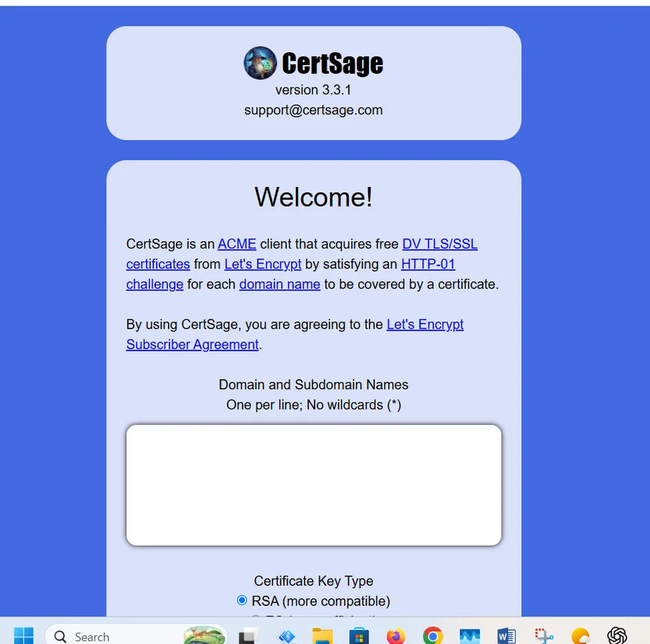Open the blue waveform monitor taskbar icon
Image resolution: width=650 pixels, height=644 pixels.
470,635
